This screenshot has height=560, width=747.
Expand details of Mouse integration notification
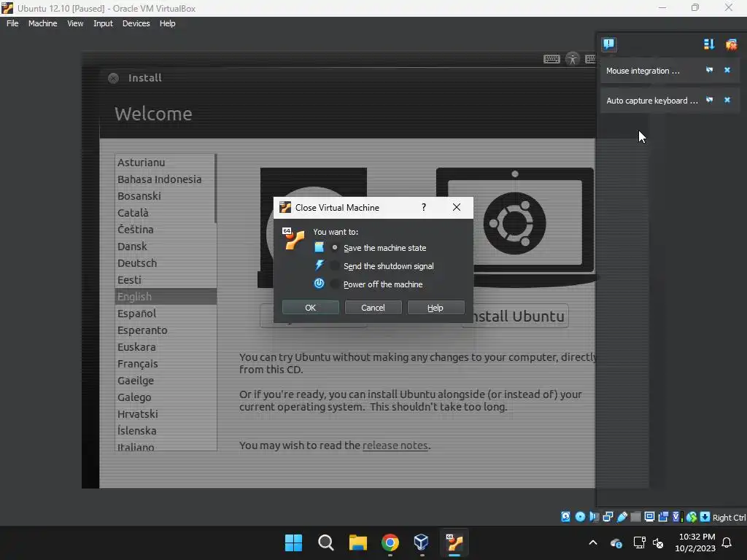click(x=709, y=70)
